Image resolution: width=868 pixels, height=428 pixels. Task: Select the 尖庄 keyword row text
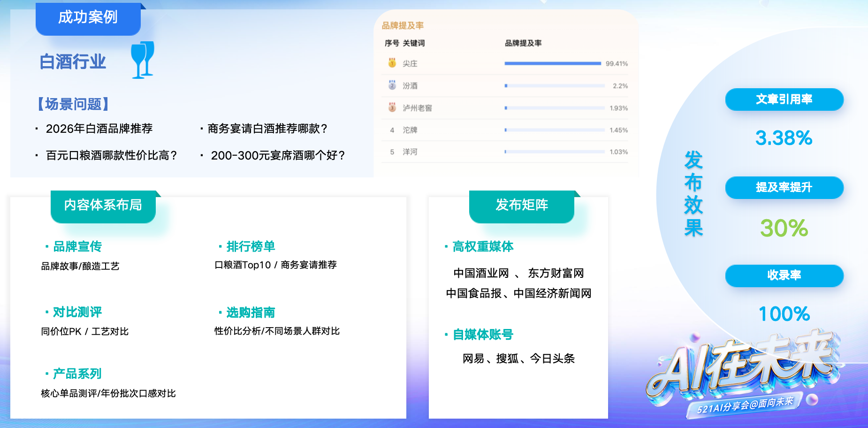(x=410, y=63)
